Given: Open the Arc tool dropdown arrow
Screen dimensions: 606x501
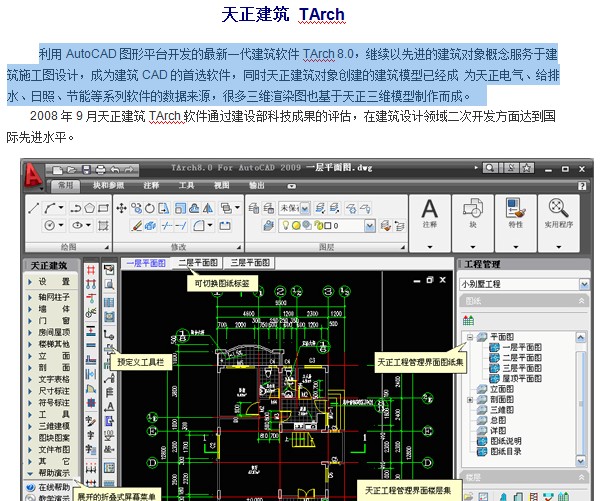Looking at the screenshot, I should tap(61, 208).
